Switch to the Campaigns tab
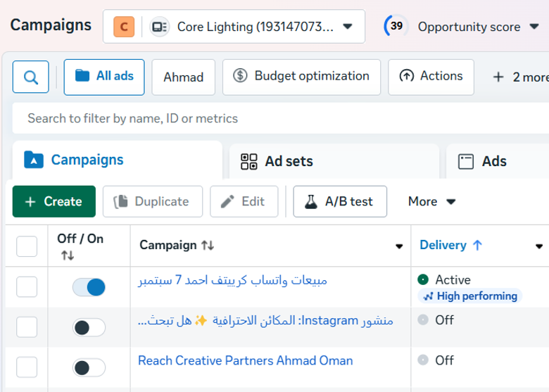The height and width of the screenshot is (392, 549). [x=118, y=160]
